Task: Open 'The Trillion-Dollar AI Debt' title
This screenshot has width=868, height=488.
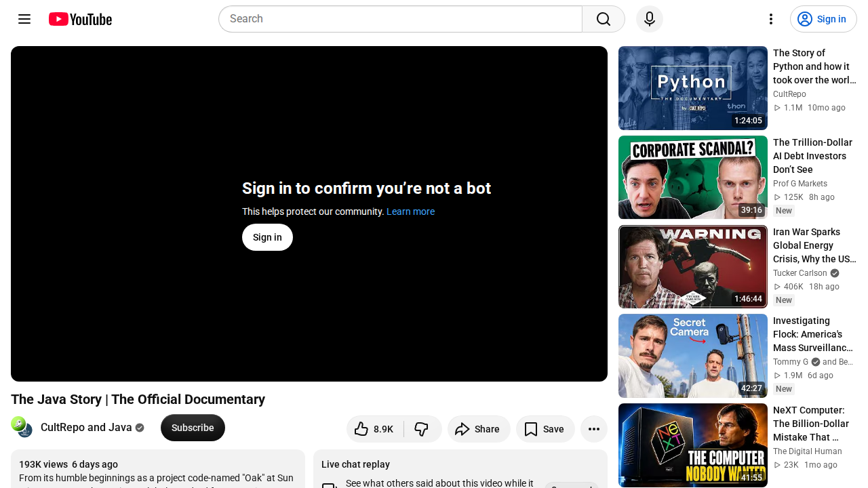Action: coord(814,156)
